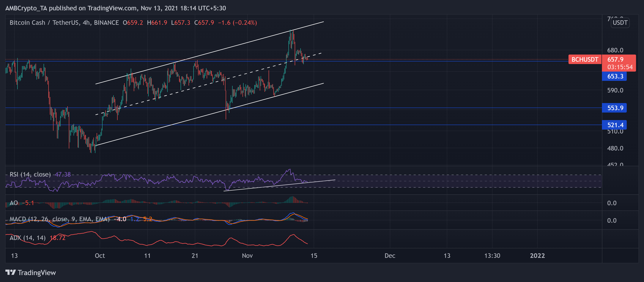Click the AO indicator label

[x=14, y=203]
